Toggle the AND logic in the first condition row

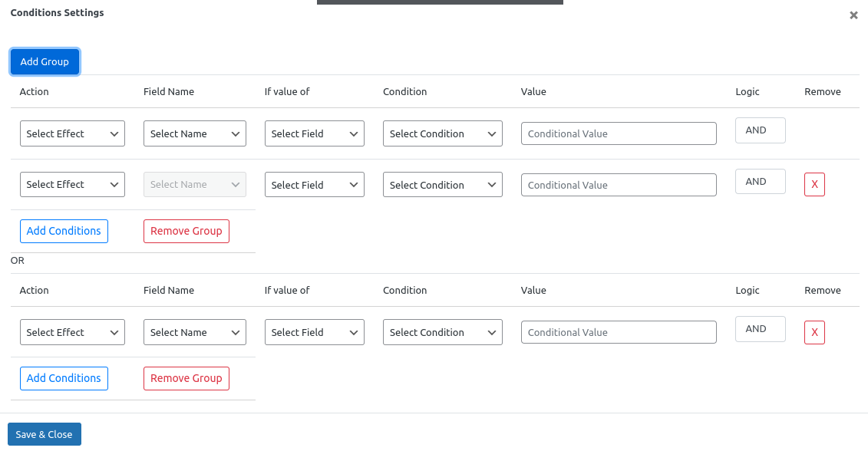tap(760, 130)
